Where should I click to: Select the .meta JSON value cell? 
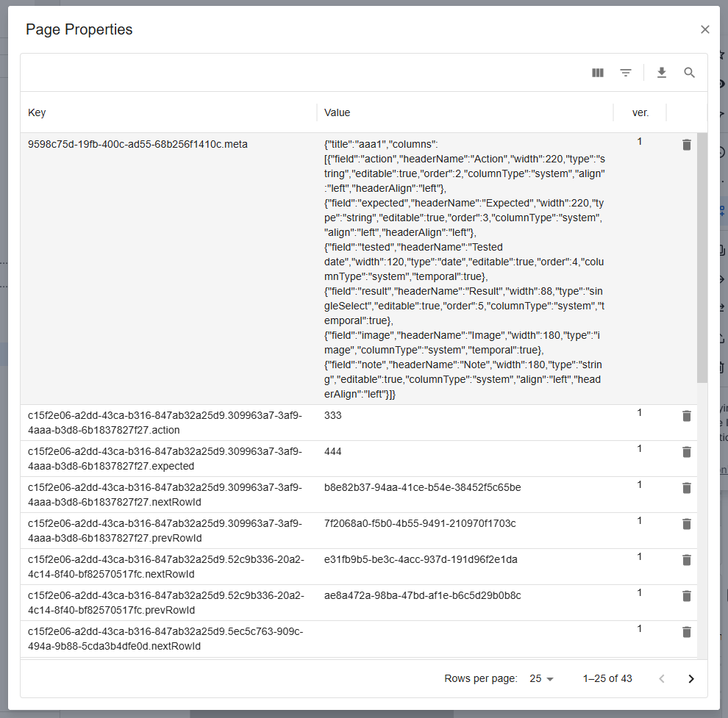pyautogui.click(x=463, y=269)
